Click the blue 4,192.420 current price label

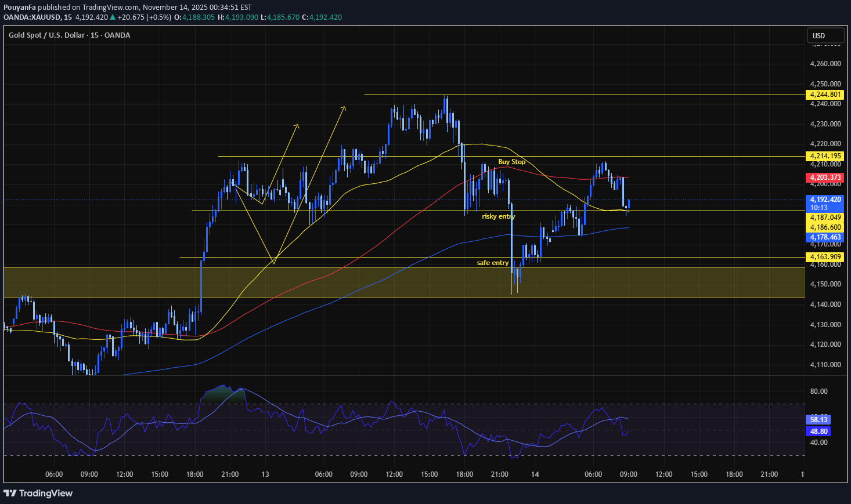[824, 200]
